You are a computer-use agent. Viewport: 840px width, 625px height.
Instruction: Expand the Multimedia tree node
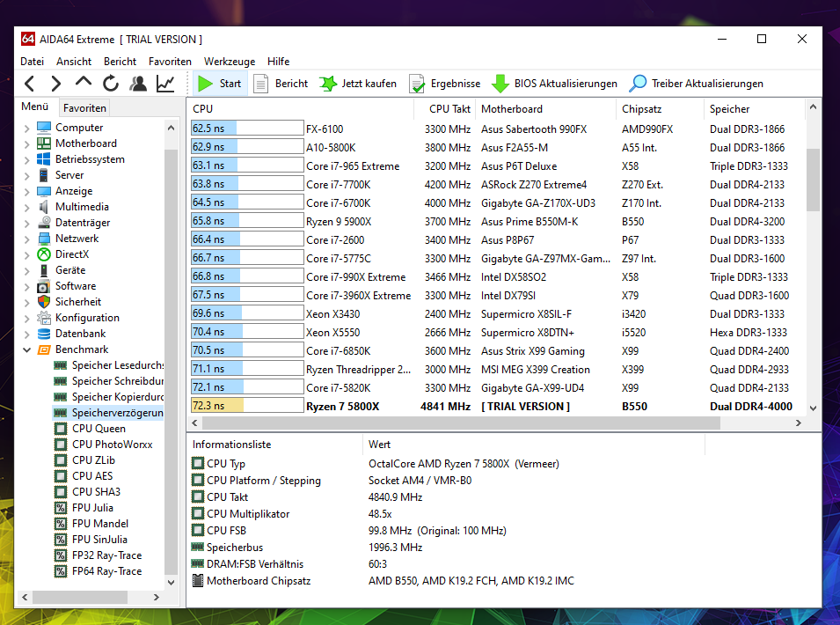(26, 207)
